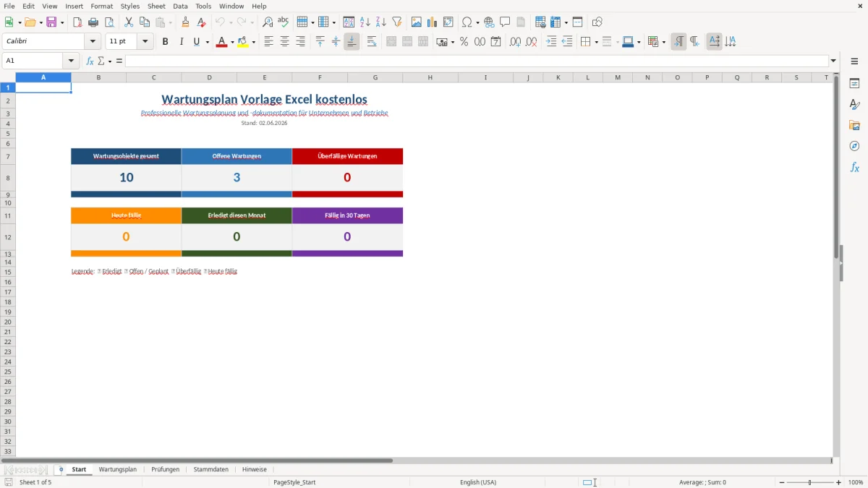Screen dimensions: 868x488
Task: Open Borders dropdown arrow
Action: click(x=595, y=42)
